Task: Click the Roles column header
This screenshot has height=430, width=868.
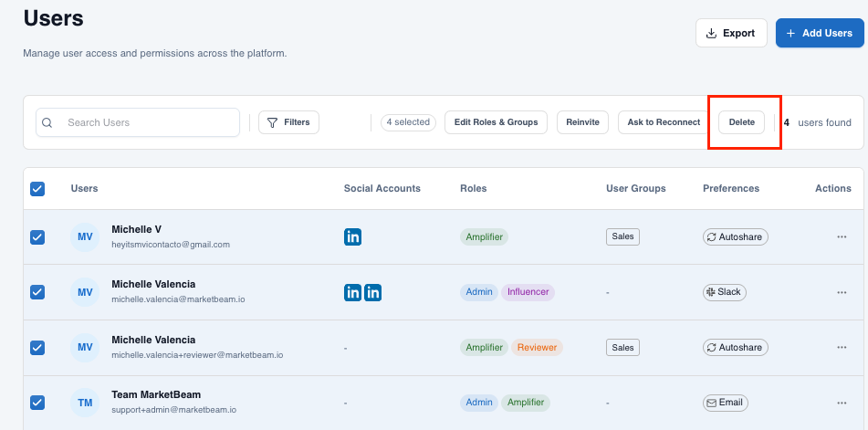Action: tap(474, 189)
